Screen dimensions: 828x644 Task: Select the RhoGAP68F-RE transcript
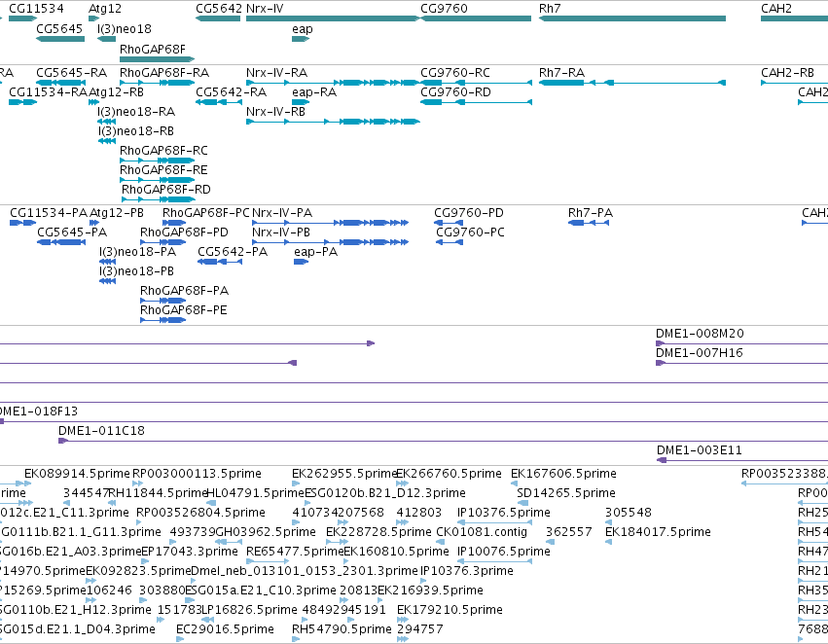158,180
